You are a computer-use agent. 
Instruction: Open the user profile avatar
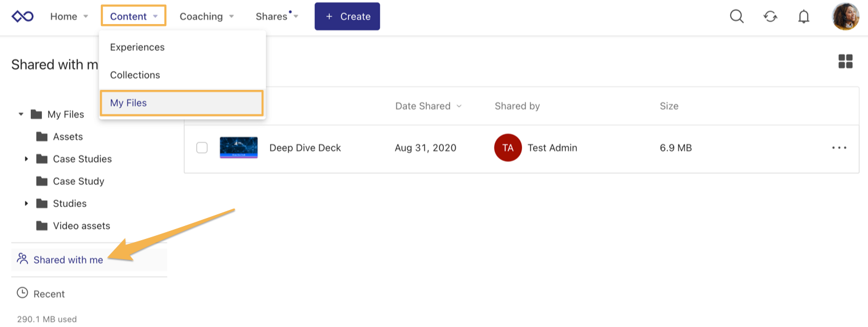tap(845, 17)
